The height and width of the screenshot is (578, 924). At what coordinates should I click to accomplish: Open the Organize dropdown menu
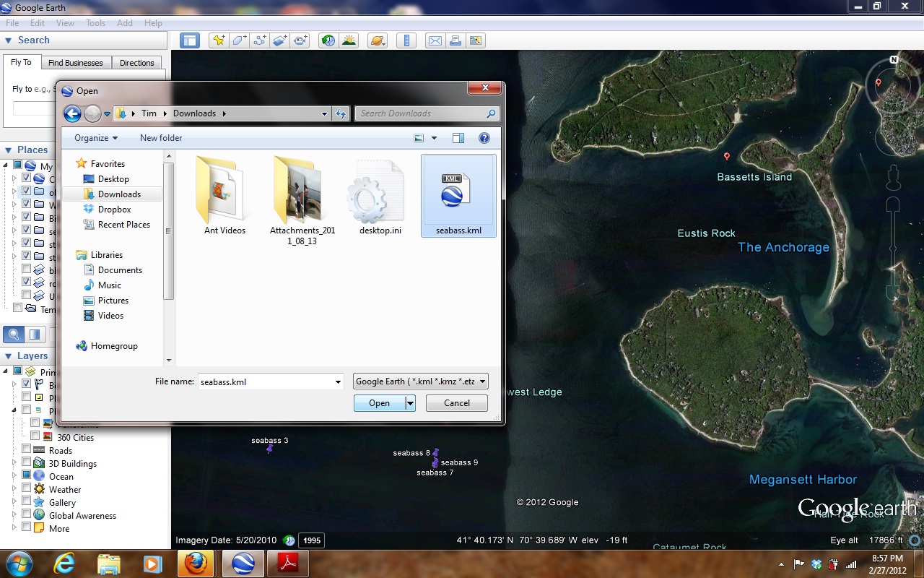pos(96,138)
